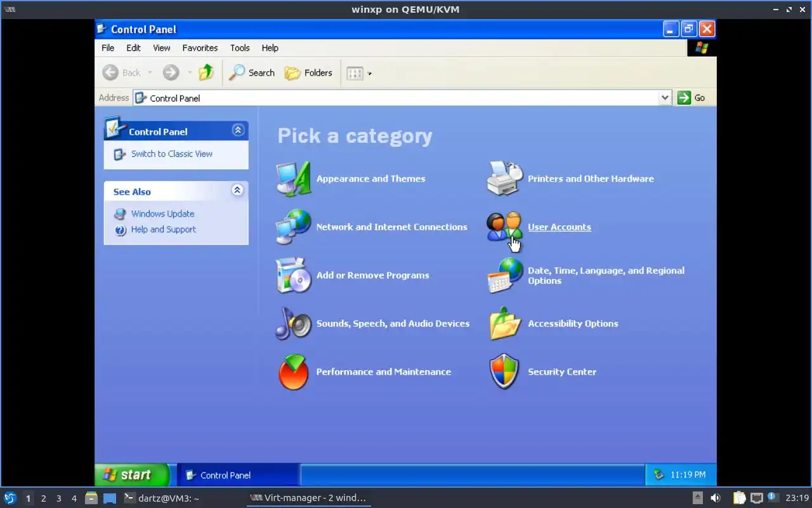
Task: Open Appearance and Themes category icon
Action: [x=293, y=179]
